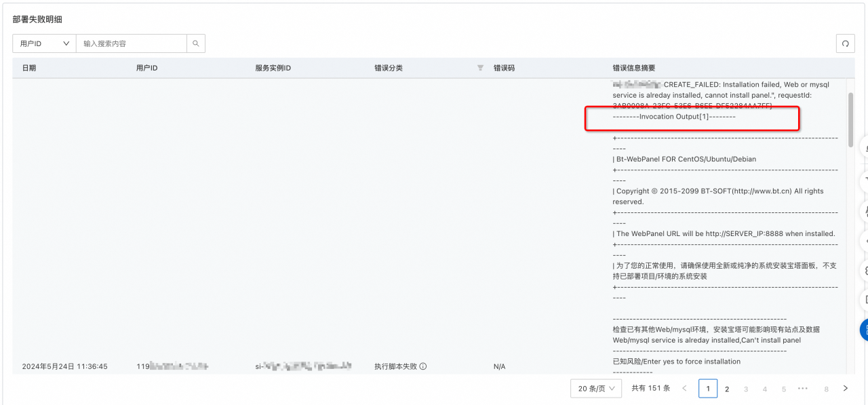The width and height of the screenshot is (868, 405).
Task: Select page 1 in pagination
Action: [x=708, y=389]
